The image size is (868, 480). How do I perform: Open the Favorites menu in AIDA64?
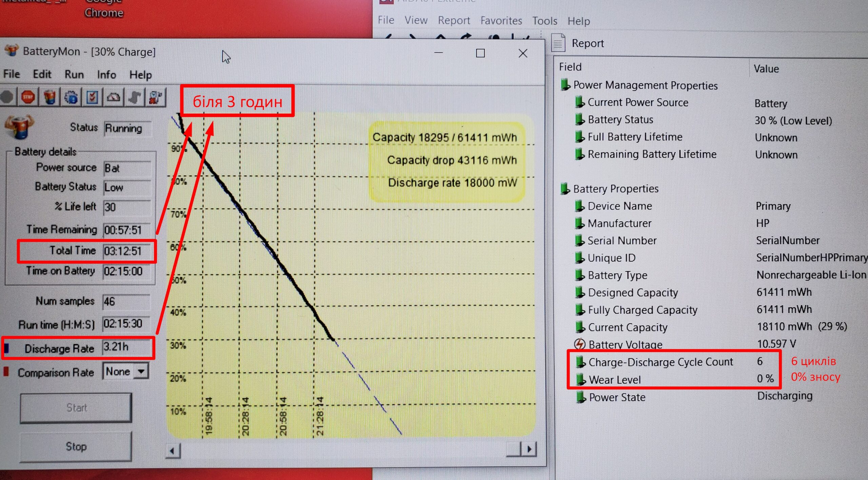[x=501, y=21]
